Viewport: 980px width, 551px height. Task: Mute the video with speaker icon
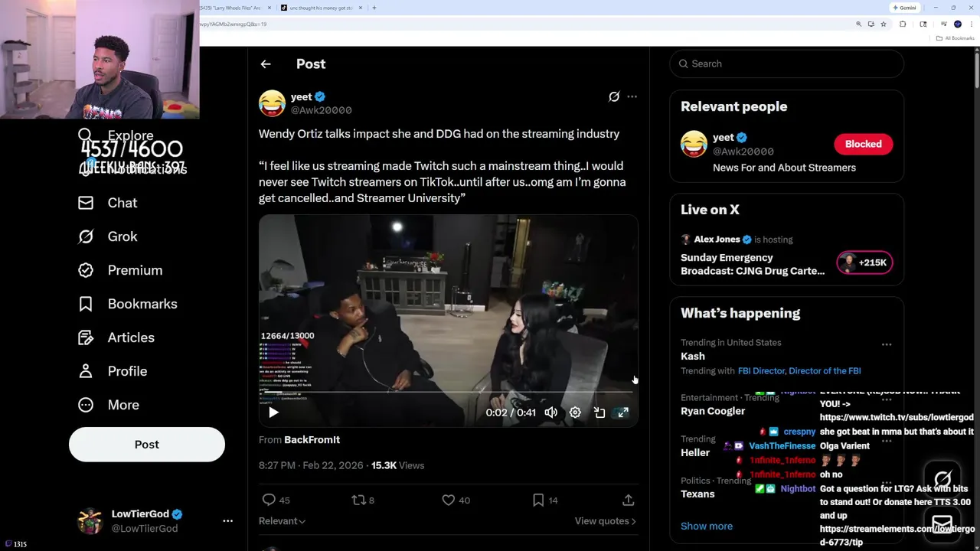[x=551, y=412]
